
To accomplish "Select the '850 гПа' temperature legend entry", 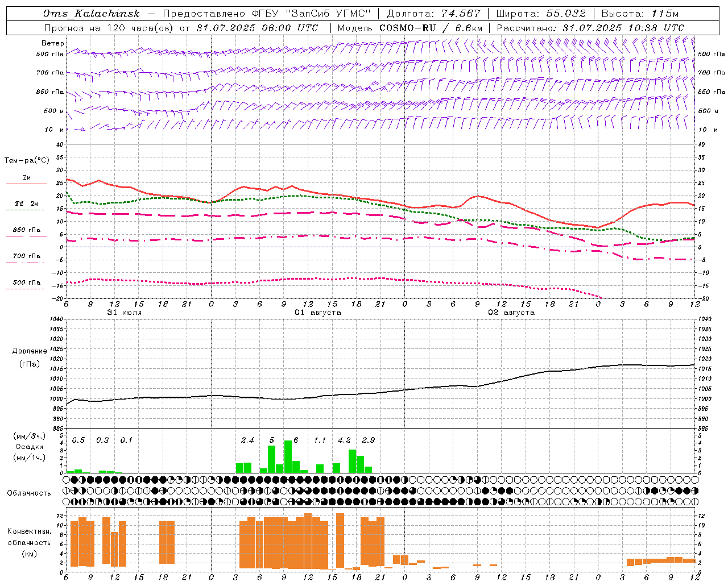I will point(27,230).
